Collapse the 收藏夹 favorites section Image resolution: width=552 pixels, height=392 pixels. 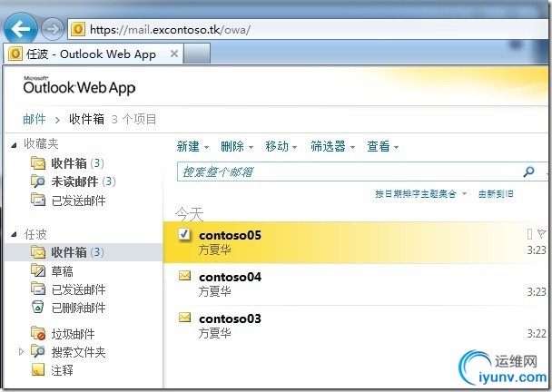(x=14, y=145)
